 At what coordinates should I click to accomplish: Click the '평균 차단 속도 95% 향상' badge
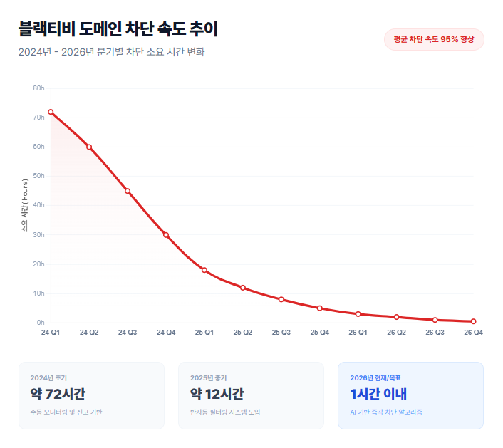coord(433,39)
